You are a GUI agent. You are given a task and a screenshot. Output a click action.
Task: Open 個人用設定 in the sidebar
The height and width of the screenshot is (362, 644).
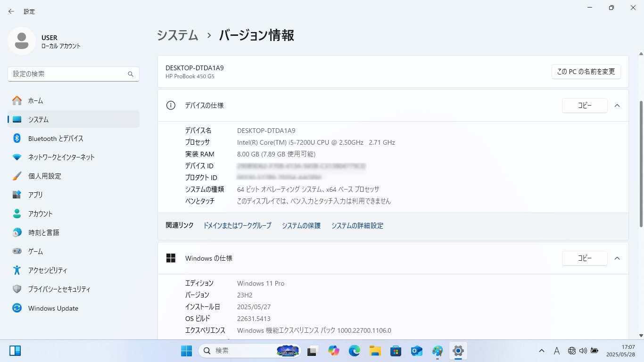74,176
